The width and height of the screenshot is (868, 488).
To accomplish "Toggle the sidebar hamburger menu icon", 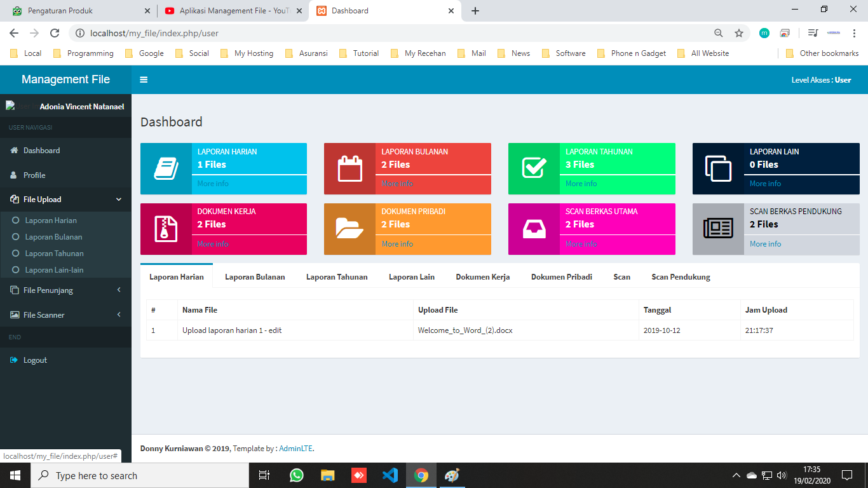I will (x=144, y=80).
